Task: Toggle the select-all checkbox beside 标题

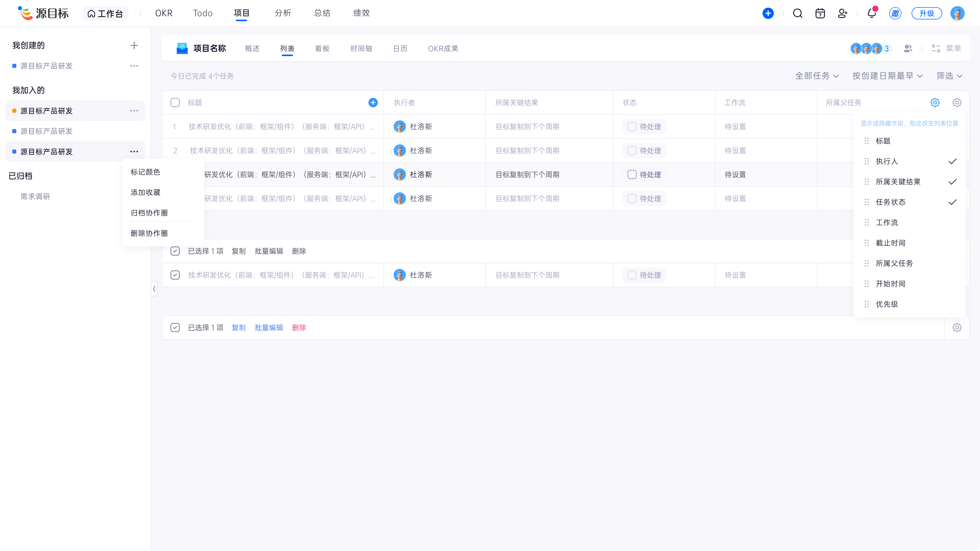Action: [x=175, y=102]
